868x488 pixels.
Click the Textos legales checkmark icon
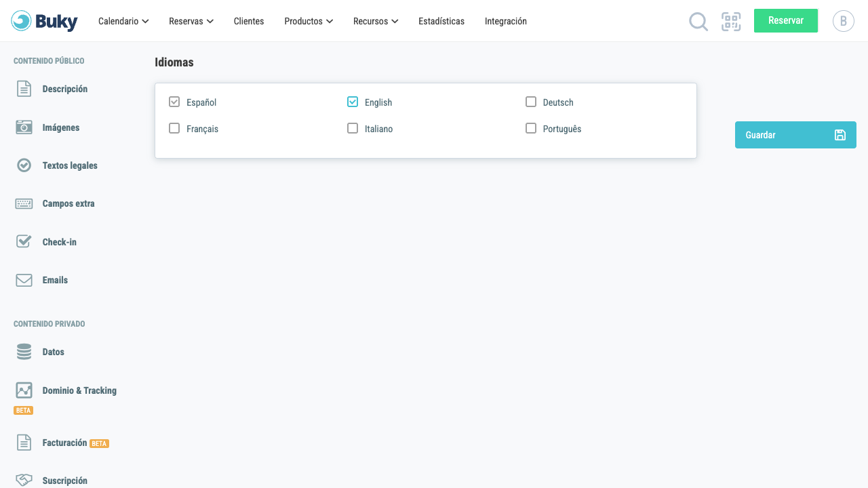[x=24, y=165]
